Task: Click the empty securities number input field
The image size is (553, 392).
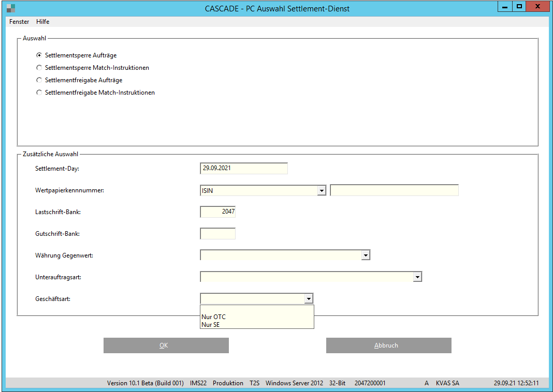Action: [394, 191]
